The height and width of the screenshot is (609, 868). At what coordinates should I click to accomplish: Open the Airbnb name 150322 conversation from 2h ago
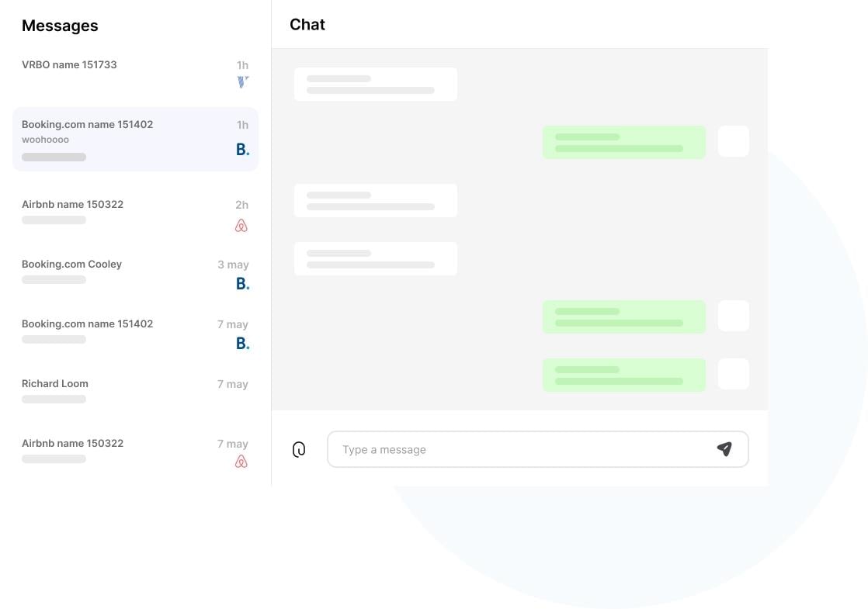(135, 215)
